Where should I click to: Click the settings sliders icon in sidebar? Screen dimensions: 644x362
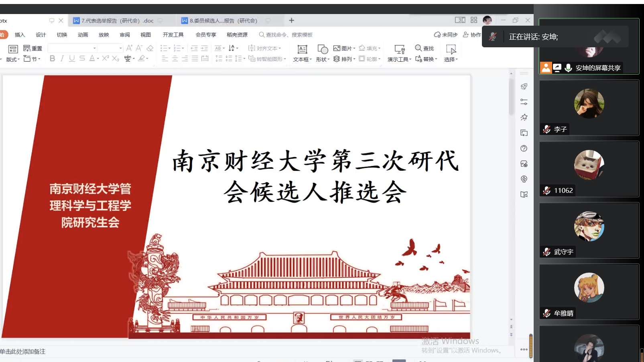coord(524,102)
